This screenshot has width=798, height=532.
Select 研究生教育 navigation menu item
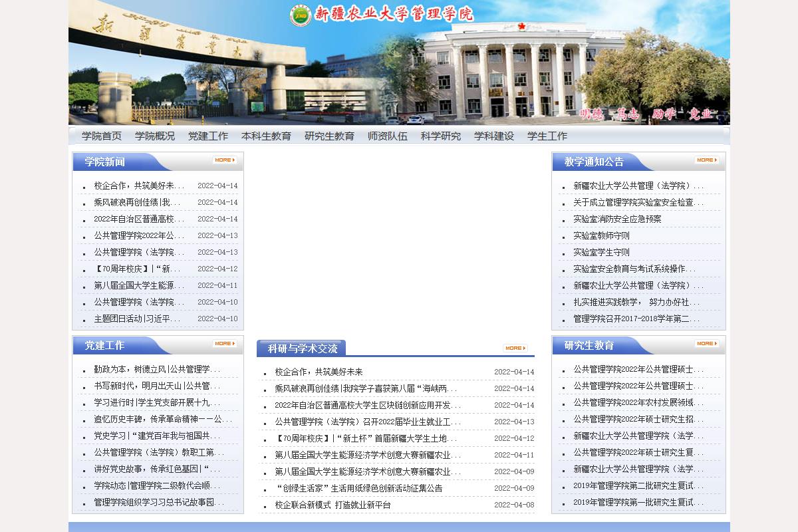tap(329, 136)
